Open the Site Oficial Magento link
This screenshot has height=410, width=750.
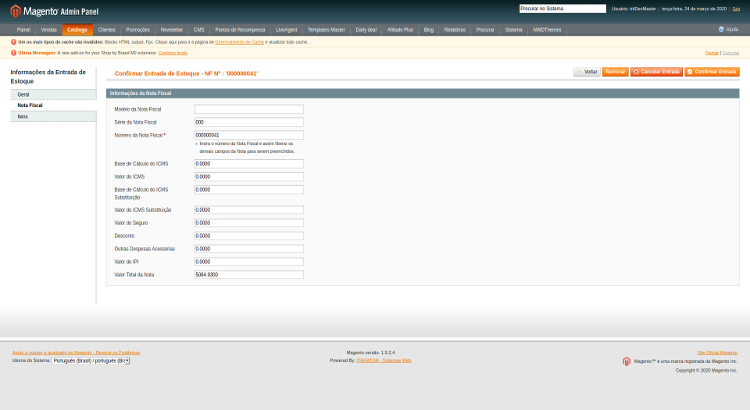[x=717, y=353]
